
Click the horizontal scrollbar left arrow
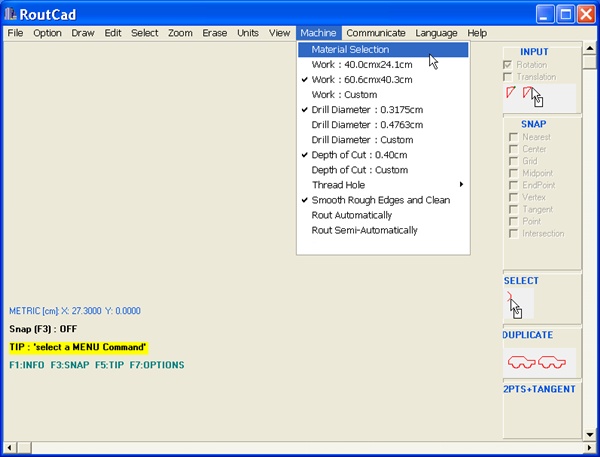(10, 447)
